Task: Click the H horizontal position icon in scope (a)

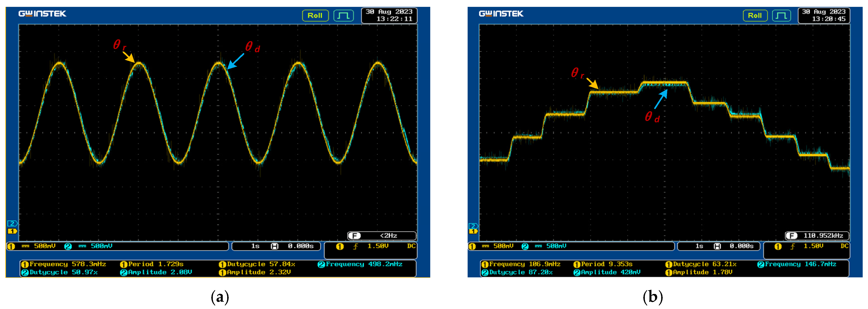Action: click(275, 246)
